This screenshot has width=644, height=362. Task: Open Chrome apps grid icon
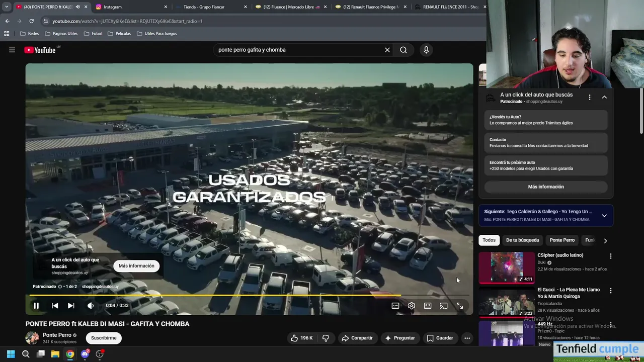(x=7, y=34)
